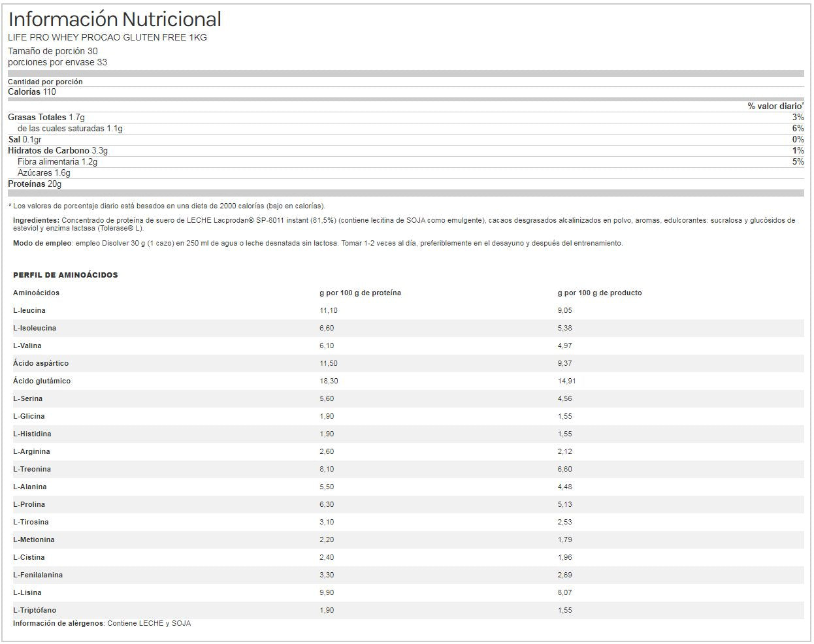Select the 'L-Lisina' row label
Viewport: 814px width, 644px height.
[x=27, y=592]
